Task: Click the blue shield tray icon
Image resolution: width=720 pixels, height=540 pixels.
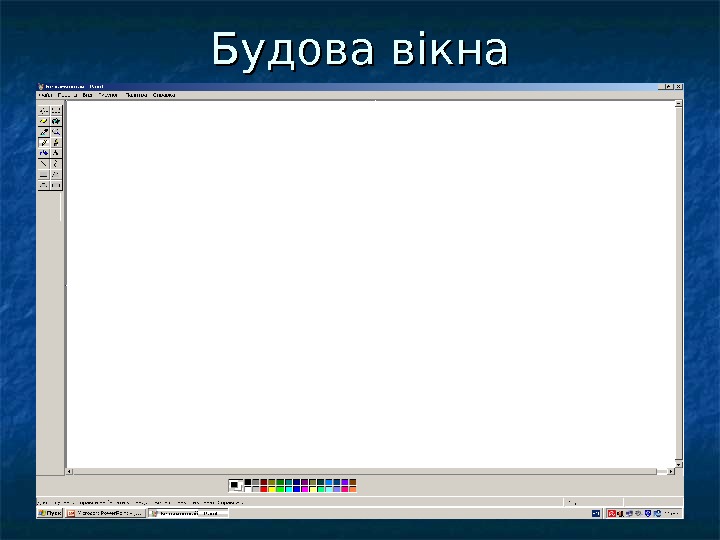Action: tap(648, 513)
